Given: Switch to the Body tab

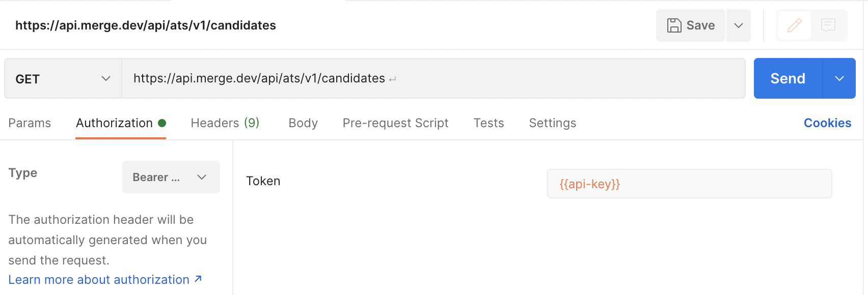Looking at the screenshot, I should 303,123.
